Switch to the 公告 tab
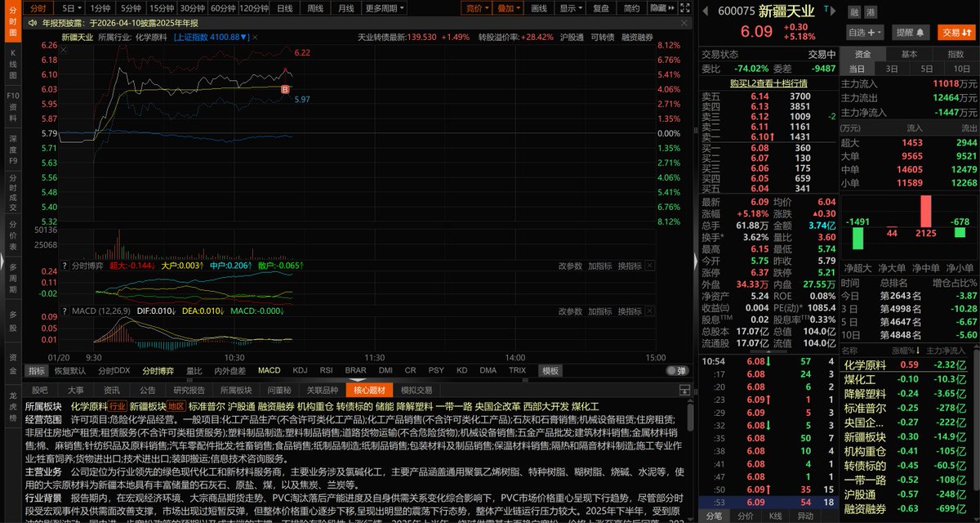The height and width of the screenshot is (523, 980). (147, 390)
